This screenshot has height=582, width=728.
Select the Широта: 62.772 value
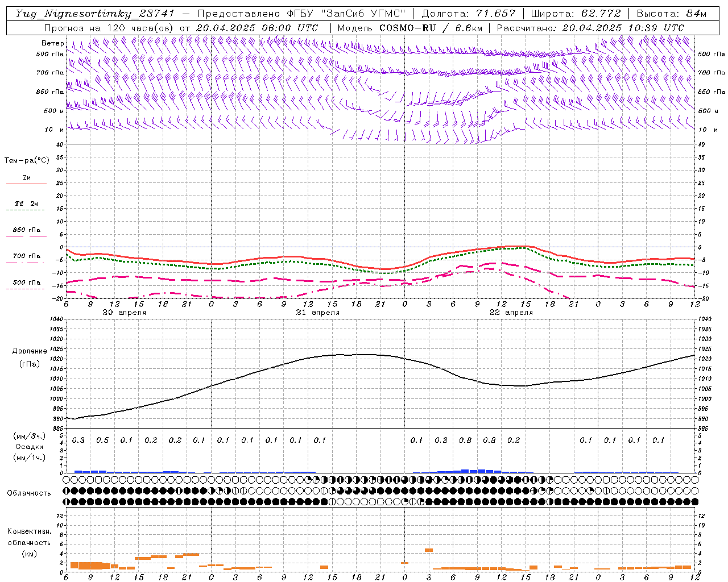click(x=576, y=14)
